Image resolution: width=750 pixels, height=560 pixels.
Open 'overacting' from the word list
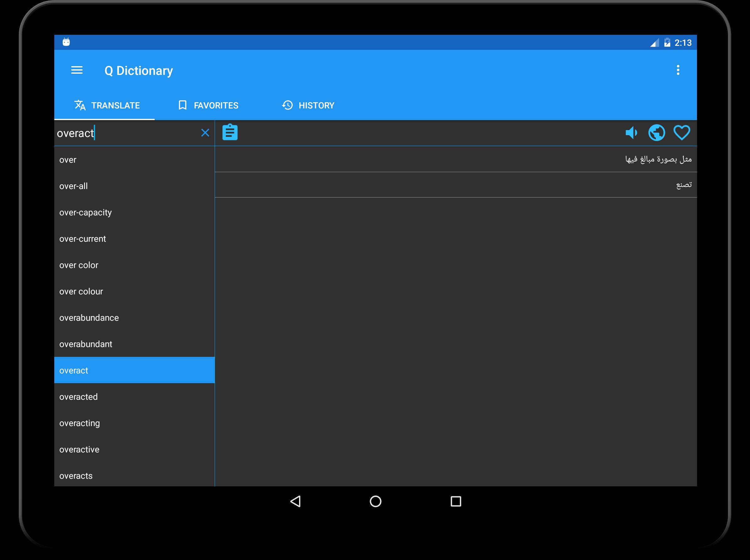[x=134, y=423]
